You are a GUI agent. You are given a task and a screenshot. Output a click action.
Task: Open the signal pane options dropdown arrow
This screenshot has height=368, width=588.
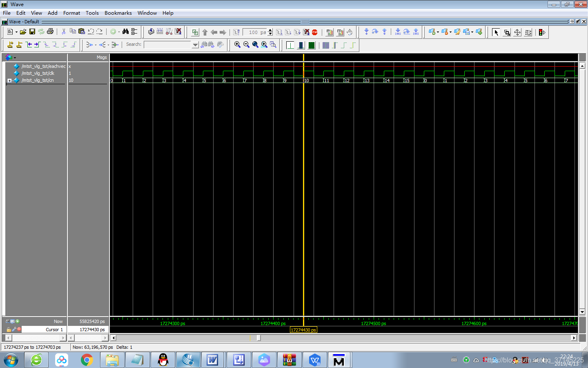(15, 58)
